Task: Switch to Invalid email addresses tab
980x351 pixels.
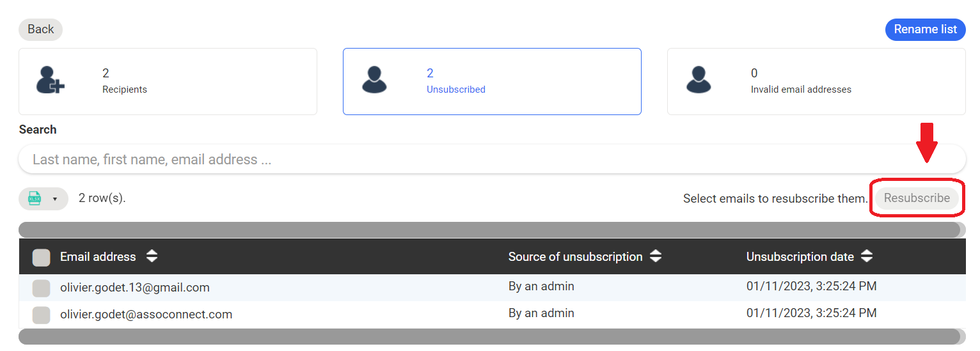Action: (816, 82)
